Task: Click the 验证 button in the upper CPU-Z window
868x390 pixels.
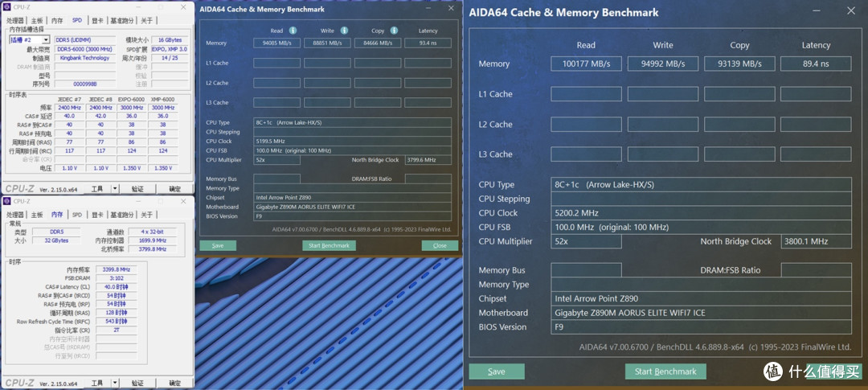Action: click(x=137, y=188)
